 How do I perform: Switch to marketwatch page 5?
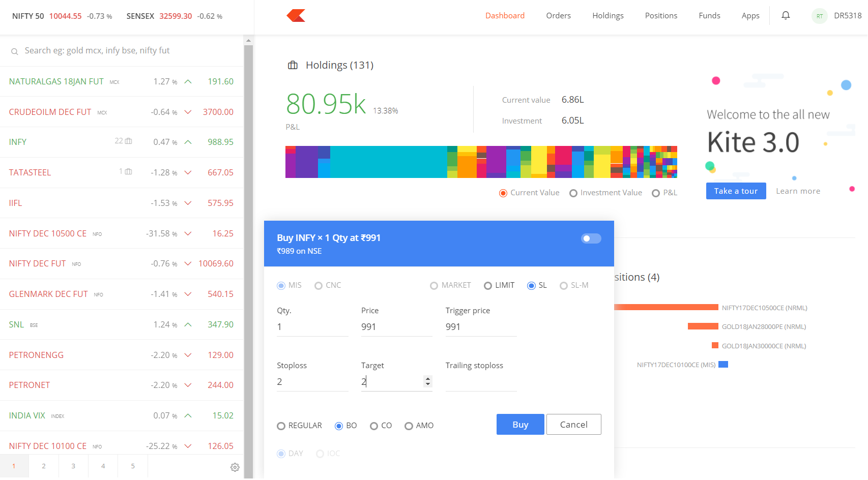pyautogui.click(x=133, y=466)
